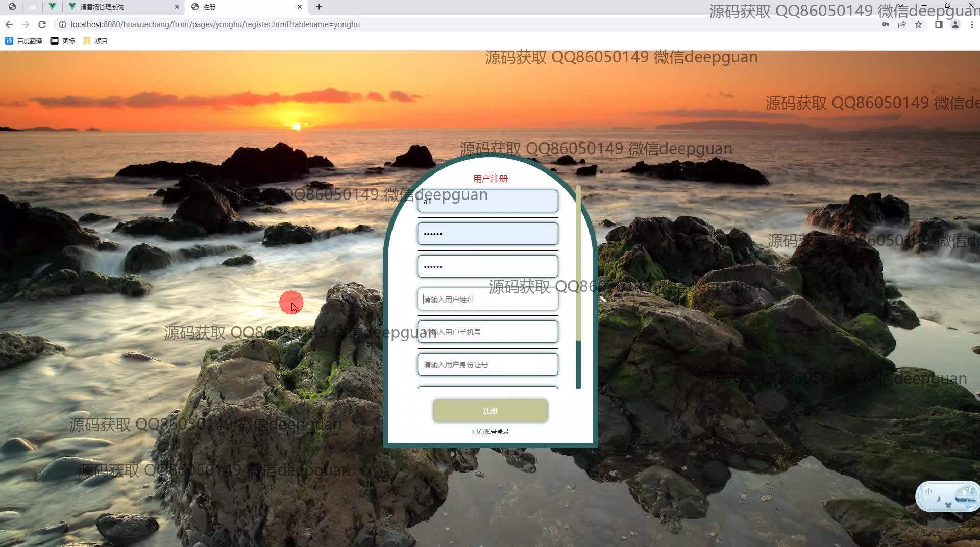This screenshot has width=980, height=547.
Task: Focus the first password field
Action: tap(487, 234)
